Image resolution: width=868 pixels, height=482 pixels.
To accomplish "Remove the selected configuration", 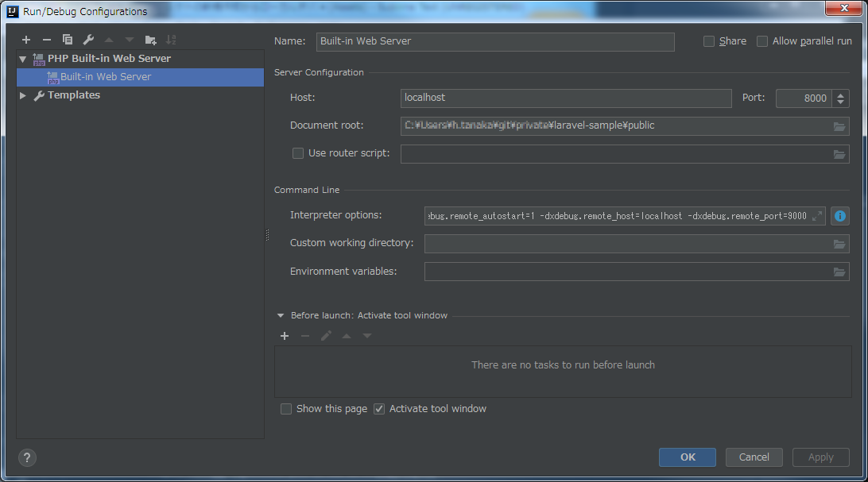I will point(46,40).
